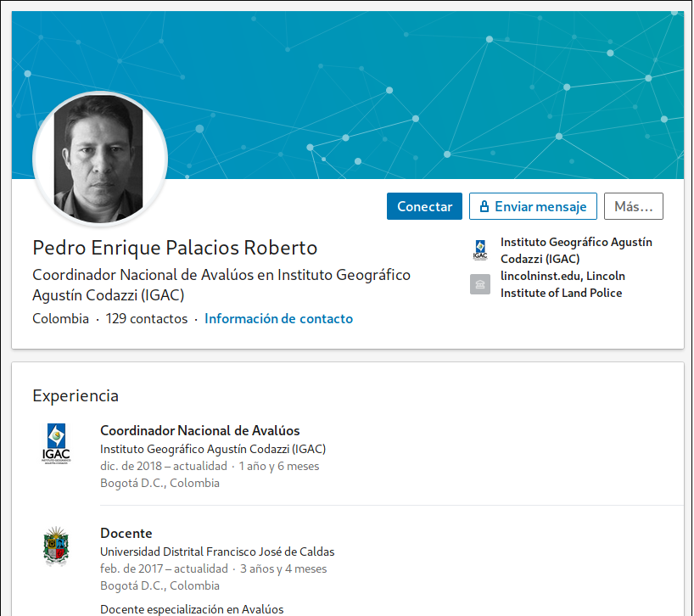Open the profile photo of Pedro Enrique Palacios
694x616 pixels.
click(100, 159)
